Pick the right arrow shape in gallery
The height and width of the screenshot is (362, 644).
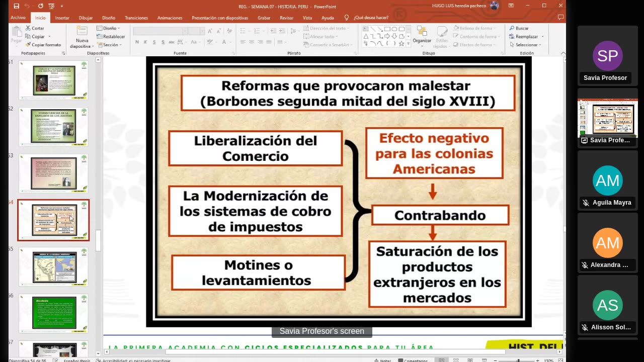[387, 36]
